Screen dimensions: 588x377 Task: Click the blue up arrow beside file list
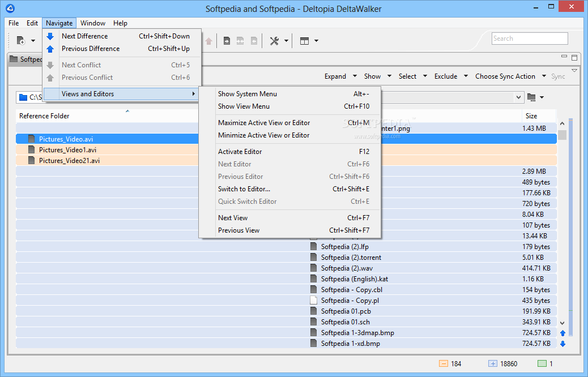(563, 333)
